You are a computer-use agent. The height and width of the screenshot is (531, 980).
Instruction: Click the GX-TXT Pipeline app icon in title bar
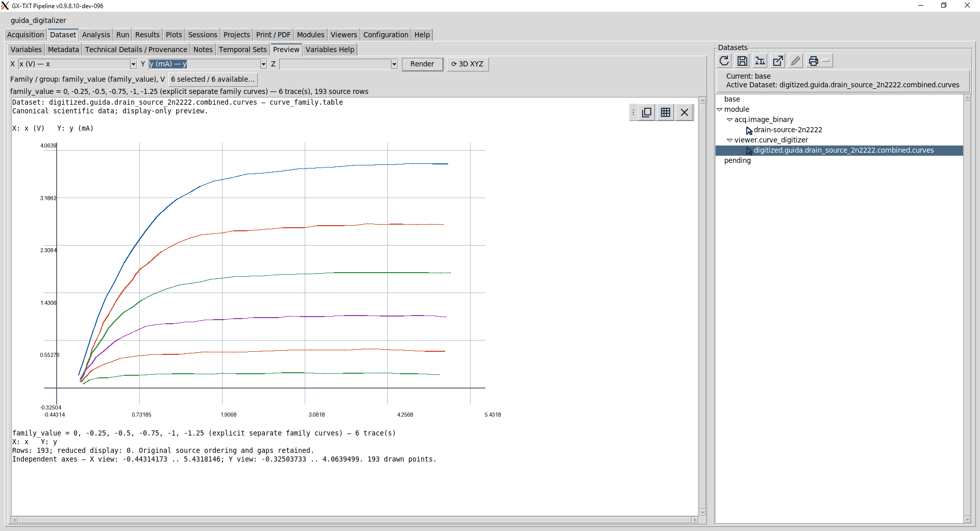(5, 6)
